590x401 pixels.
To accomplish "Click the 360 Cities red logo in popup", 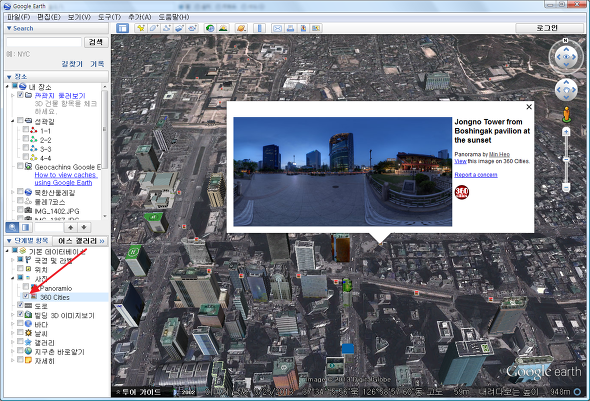I will coord(462,192).
